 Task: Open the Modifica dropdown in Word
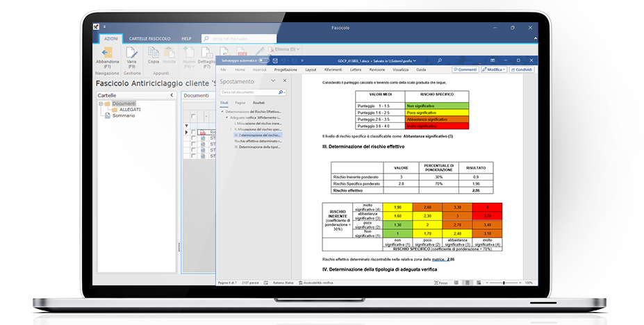click(x=495, y=70)
